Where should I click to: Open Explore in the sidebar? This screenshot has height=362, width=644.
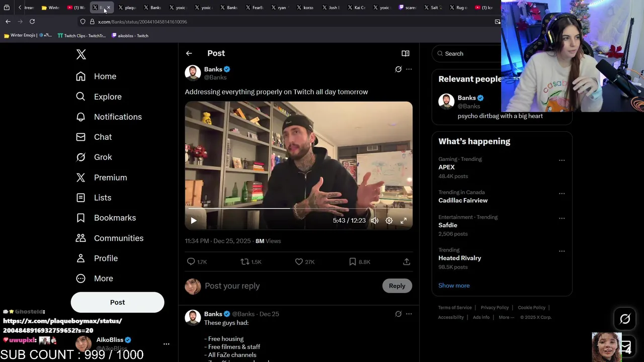99,97
